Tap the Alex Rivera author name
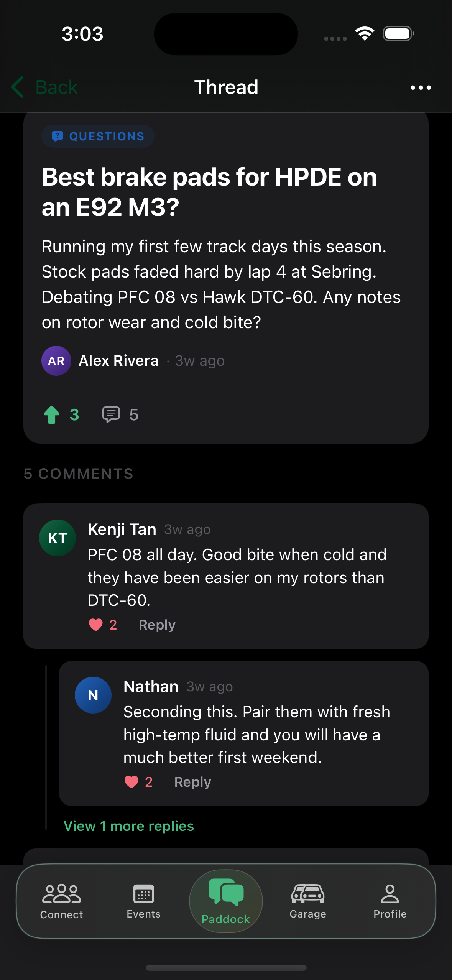This screenshot has height=980, width=452. [x=118, y=361]
